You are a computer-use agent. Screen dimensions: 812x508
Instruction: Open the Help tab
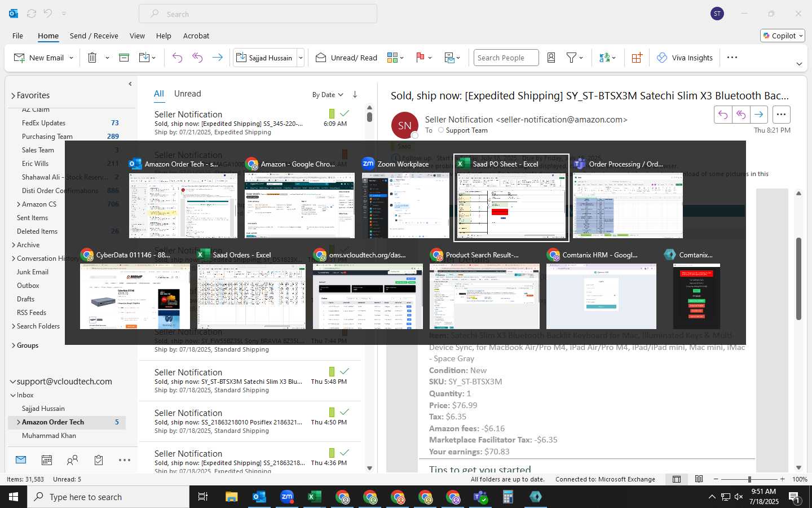(164, 36)
